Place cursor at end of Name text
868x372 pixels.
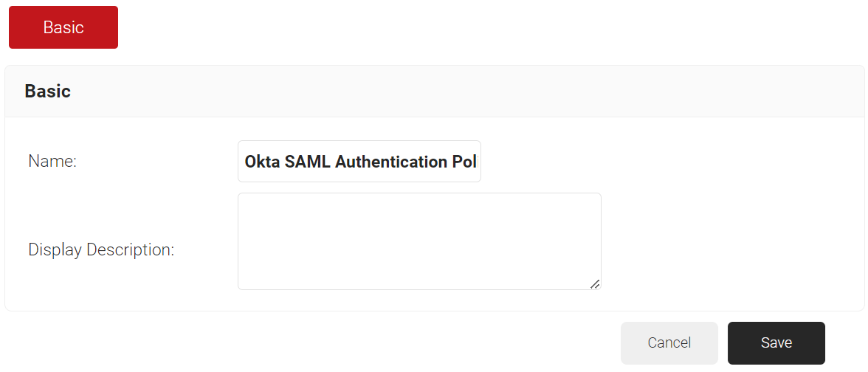click(478, 162)
